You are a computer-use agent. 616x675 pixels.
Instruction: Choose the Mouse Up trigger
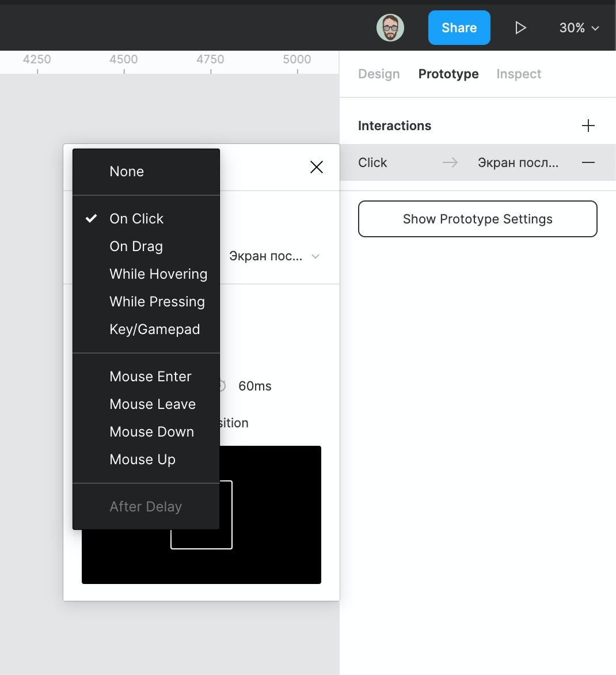point(146,460)
